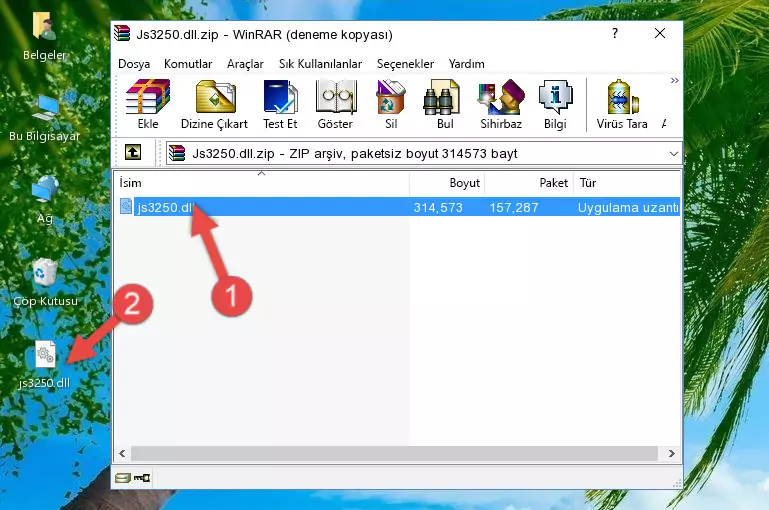The width and height of the screenshot is (769, 510).
Task: Select the Ağ network desktop icon
Action: [x=45, y=200]
